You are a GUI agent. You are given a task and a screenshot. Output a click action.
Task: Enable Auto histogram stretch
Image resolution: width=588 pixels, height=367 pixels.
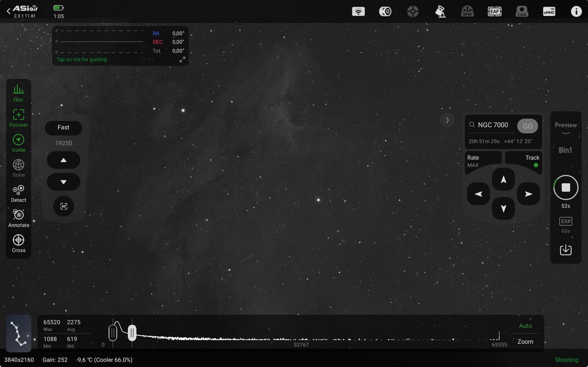click(525, 325)
